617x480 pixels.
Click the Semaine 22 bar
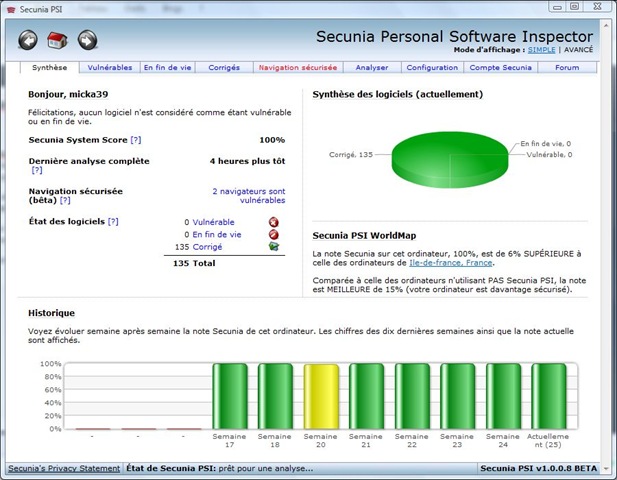412,396
